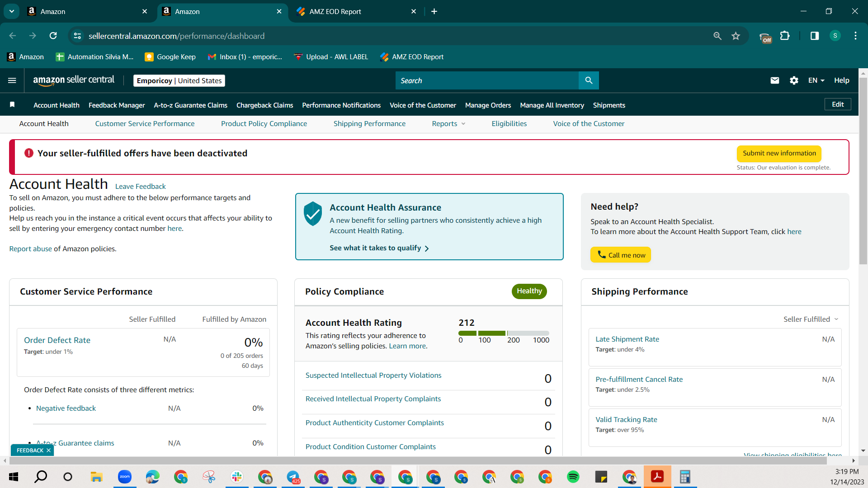Screen dimensions: 868x488
Task: Click the magnifier search button in Seller Central
Action: click(589, 80)
